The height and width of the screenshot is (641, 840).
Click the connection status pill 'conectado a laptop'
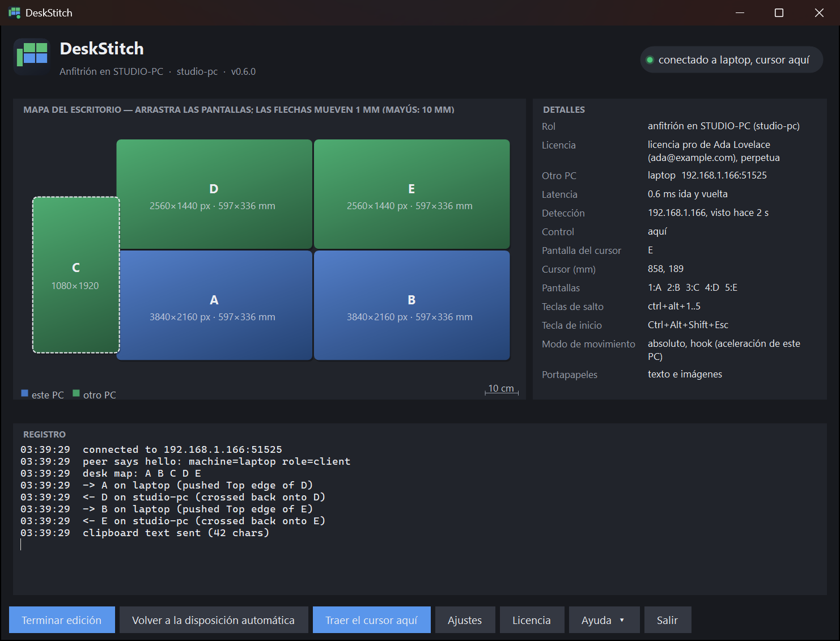tap(731, 60)
